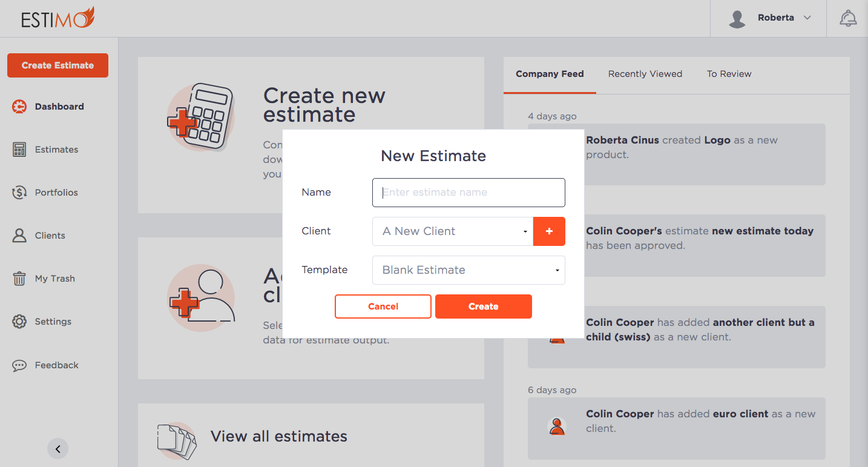868x467 pixels.
Task: Cancel the New Estimate dialog
Action: (x=383, y=306)
